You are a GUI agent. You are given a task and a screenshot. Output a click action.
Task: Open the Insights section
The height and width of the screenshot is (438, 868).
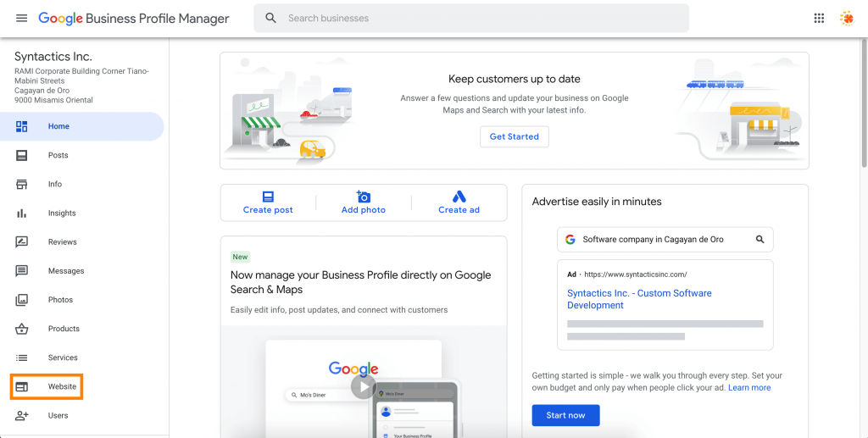[62, 213]
